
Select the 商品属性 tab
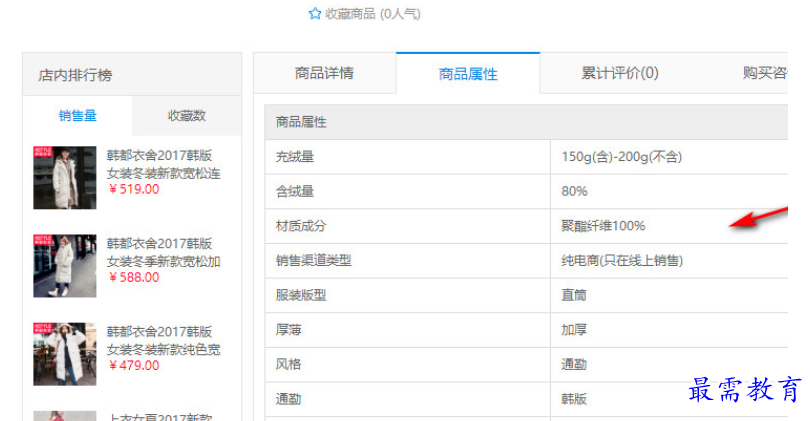[x=468, y=74]
